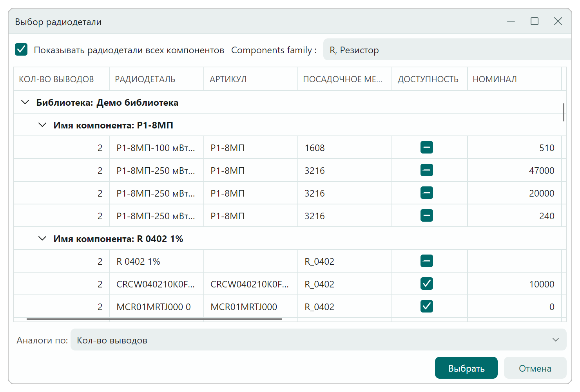This screenshot has width=580, height=392.
Task: Uncheck 'Показывать радиодетали всех компонентов' checkbox
Action: pos(21,50)
